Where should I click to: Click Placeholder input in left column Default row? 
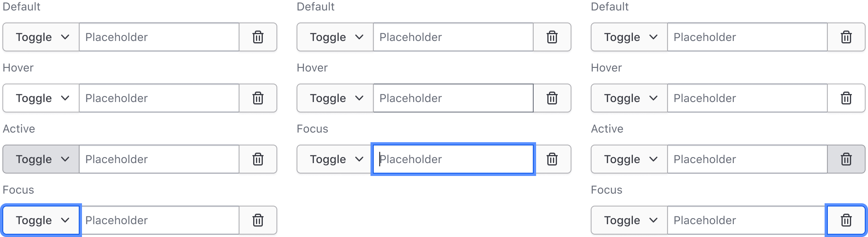tap(159, 37)
